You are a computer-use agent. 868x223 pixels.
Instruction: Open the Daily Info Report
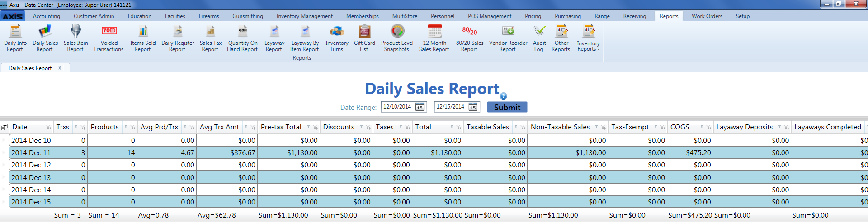(15, 38)
